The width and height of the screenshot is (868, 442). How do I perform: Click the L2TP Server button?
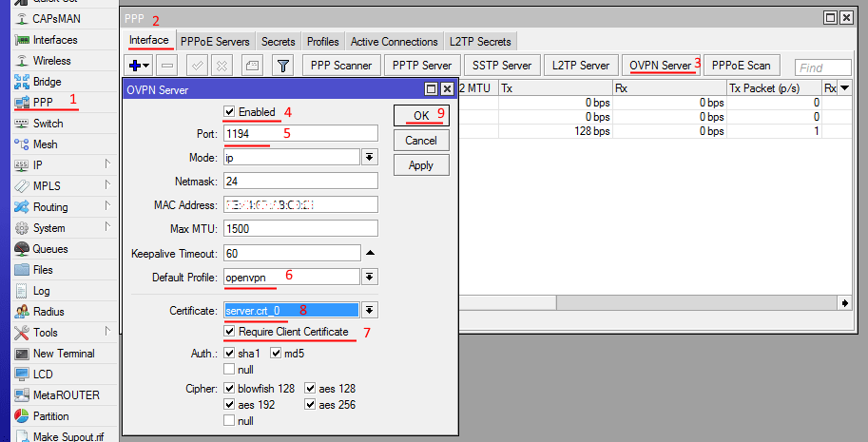[580, 66]
